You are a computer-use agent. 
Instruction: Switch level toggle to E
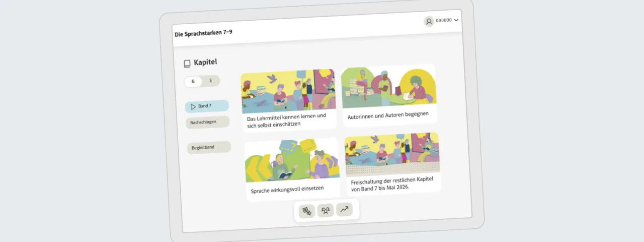pyautogui.click(x=211, y=80)
